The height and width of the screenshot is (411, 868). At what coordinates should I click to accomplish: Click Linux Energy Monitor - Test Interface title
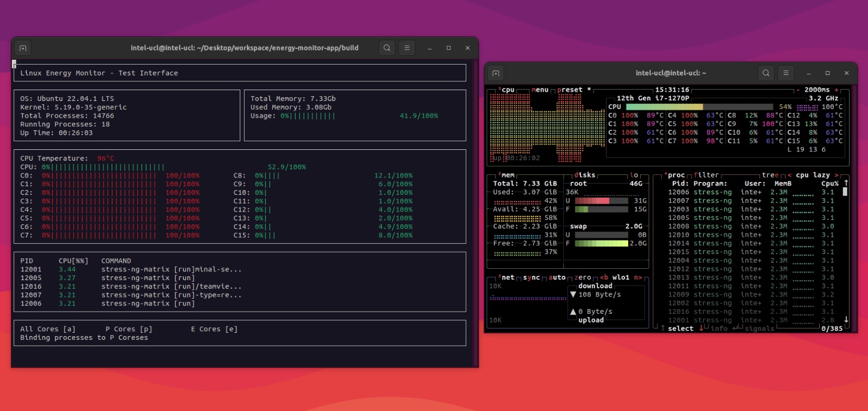tap(99, 73)
